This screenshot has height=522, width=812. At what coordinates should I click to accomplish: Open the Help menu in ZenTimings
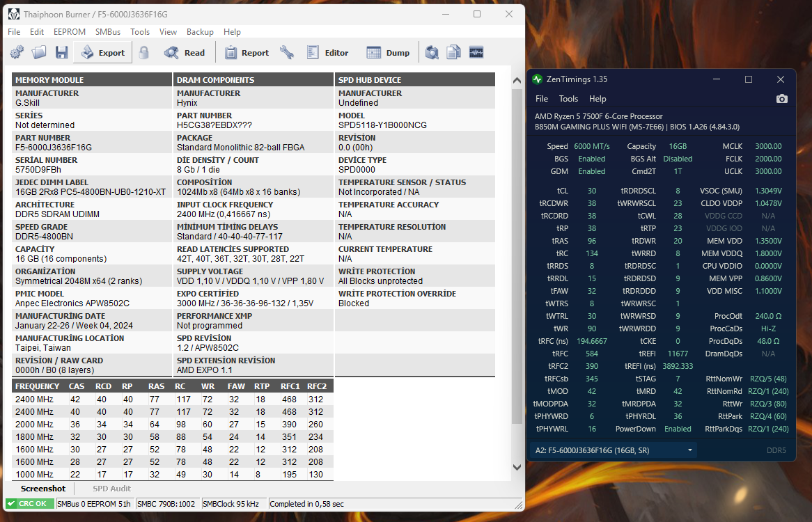597,98
